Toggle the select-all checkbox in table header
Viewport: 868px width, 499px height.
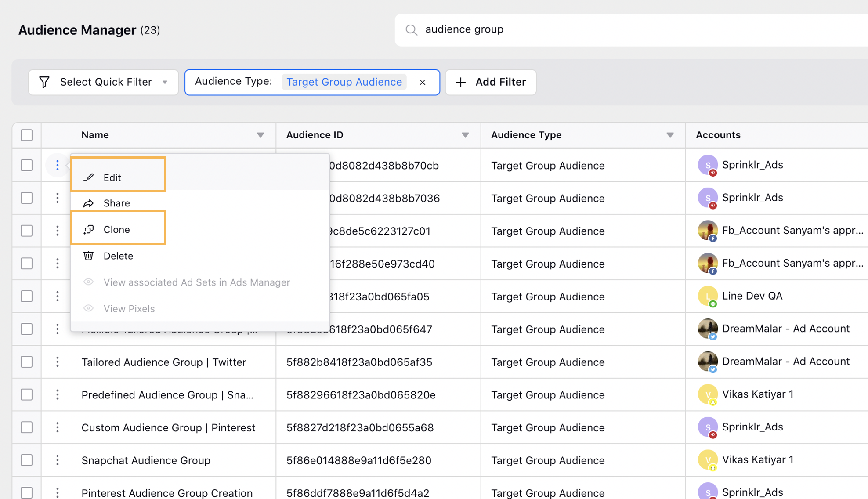(x=27, y=134)
